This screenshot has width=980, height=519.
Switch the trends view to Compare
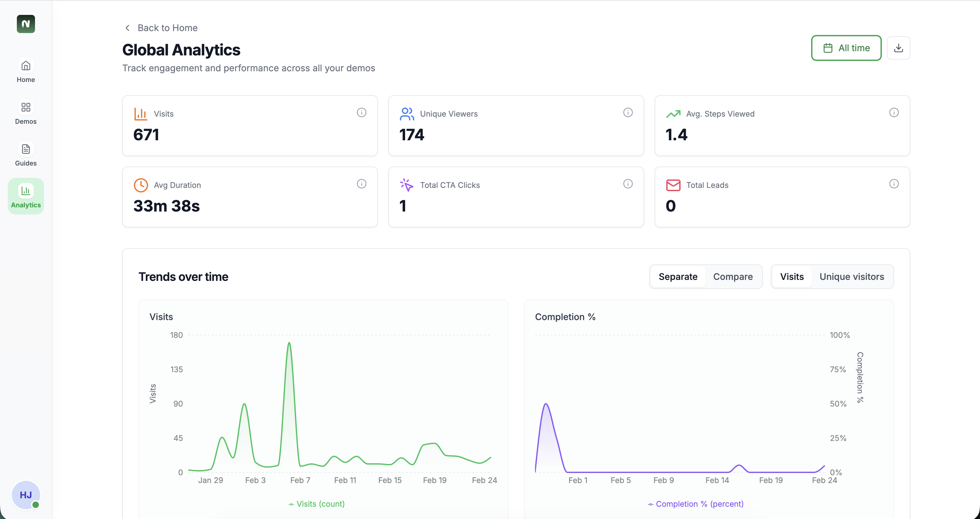(x=733, y=277)
